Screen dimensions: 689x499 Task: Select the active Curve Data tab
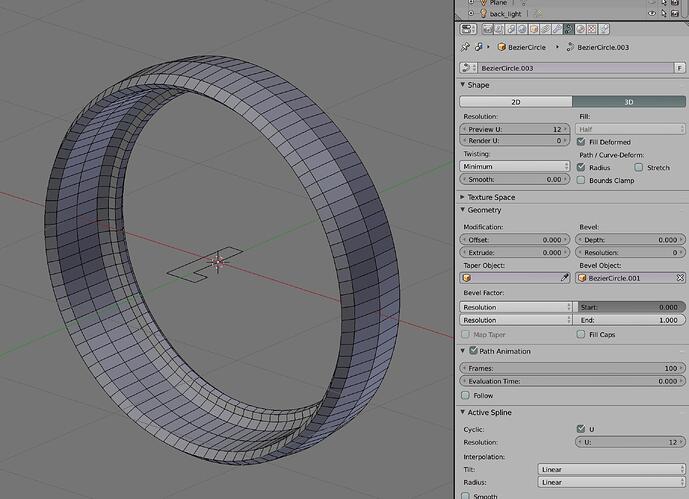click(569, 29)
